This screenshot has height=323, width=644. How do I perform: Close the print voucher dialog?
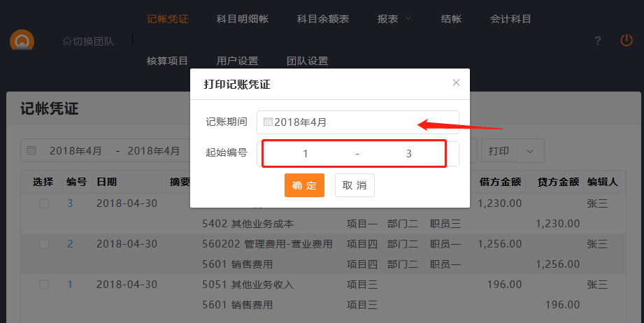click(x=456, y=82)
